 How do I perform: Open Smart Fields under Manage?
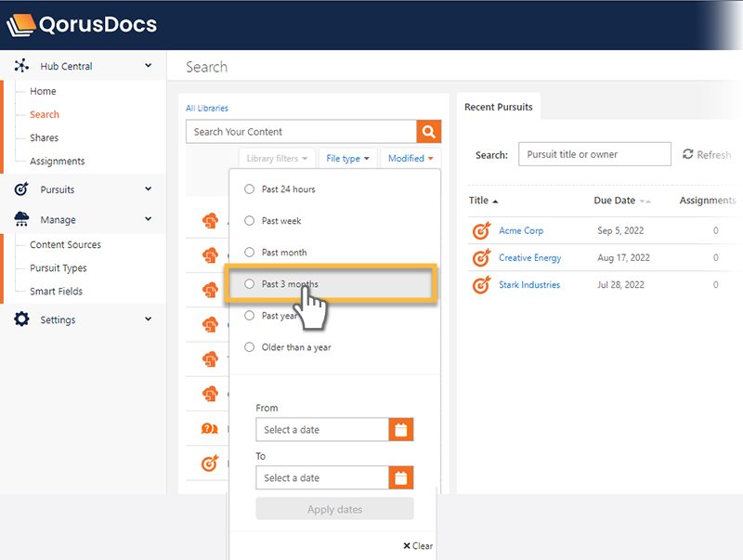56,291
